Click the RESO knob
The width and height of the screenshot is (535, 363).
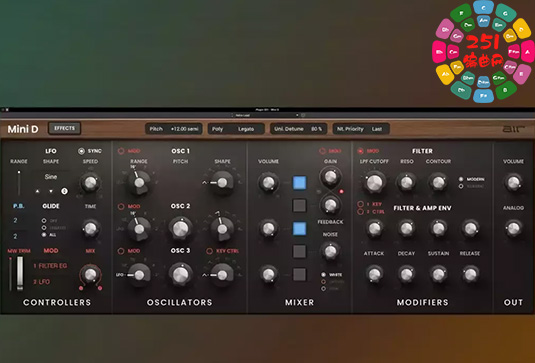pos(406,183)
